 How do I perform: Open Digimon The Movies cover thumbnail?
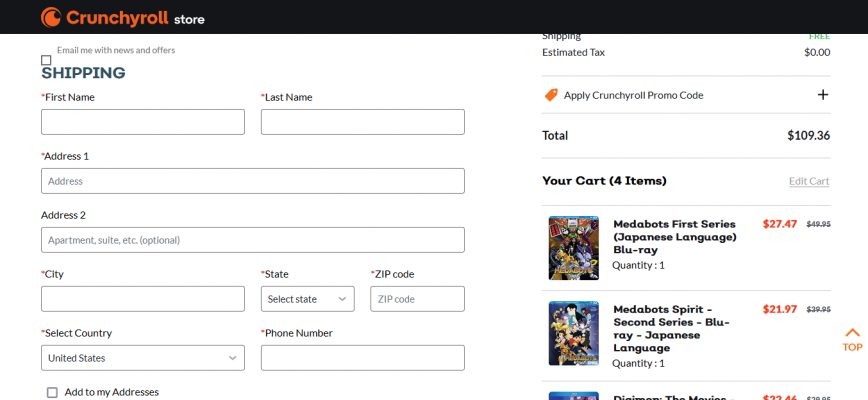[573, 395]
